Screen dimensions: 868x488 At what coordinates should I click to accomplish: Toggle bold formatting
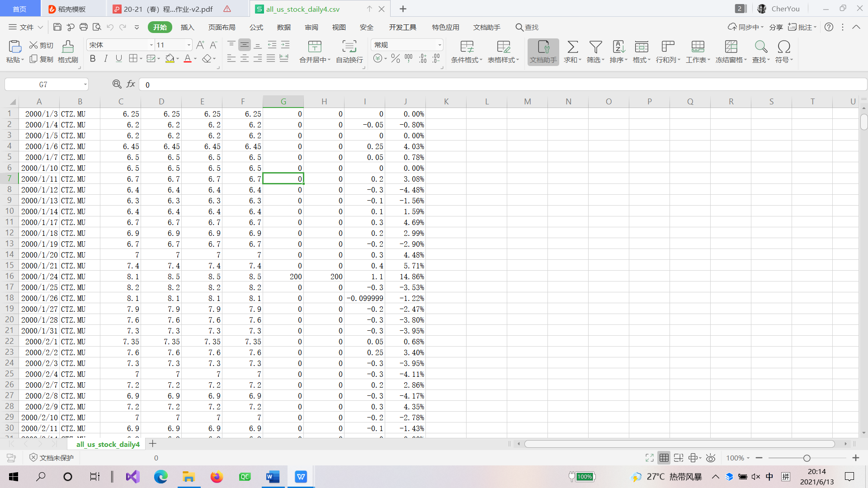93,59
